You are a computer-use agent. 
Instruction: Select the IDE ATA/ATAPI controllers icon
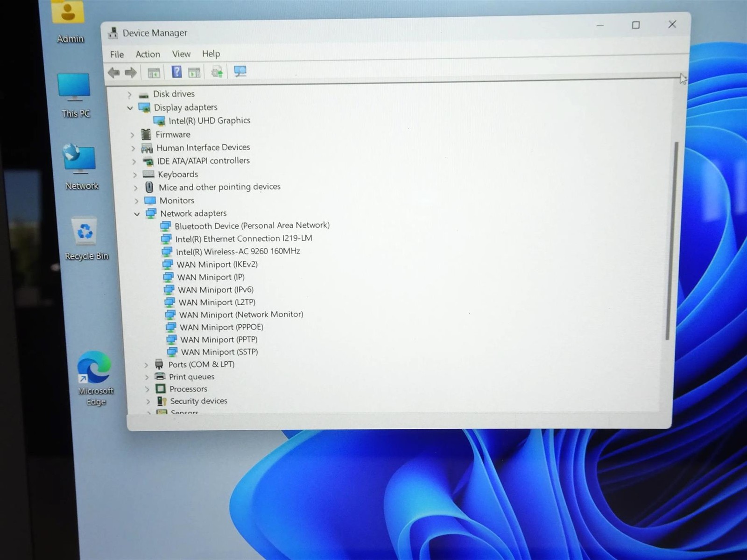click(148, 161)
